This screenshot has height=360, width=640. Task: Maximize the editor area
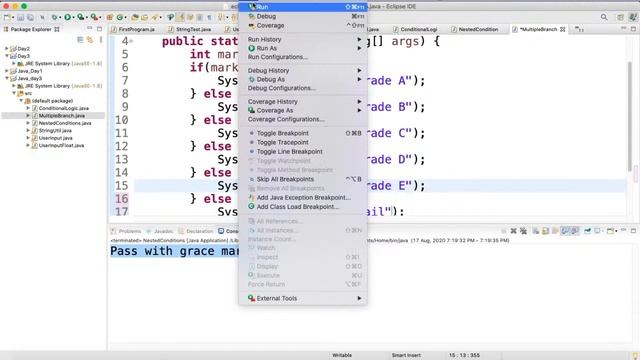click(x=633, y=29)
